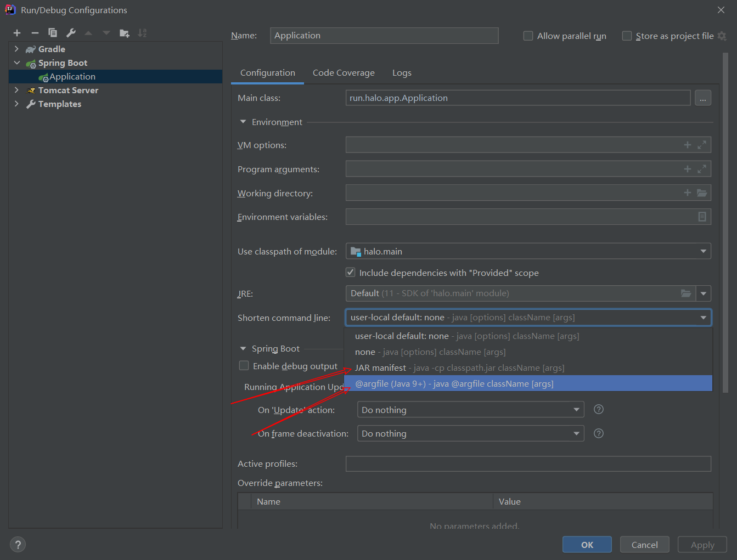
Task: Open help for On frame deactivation
Action: click(599, 433)
